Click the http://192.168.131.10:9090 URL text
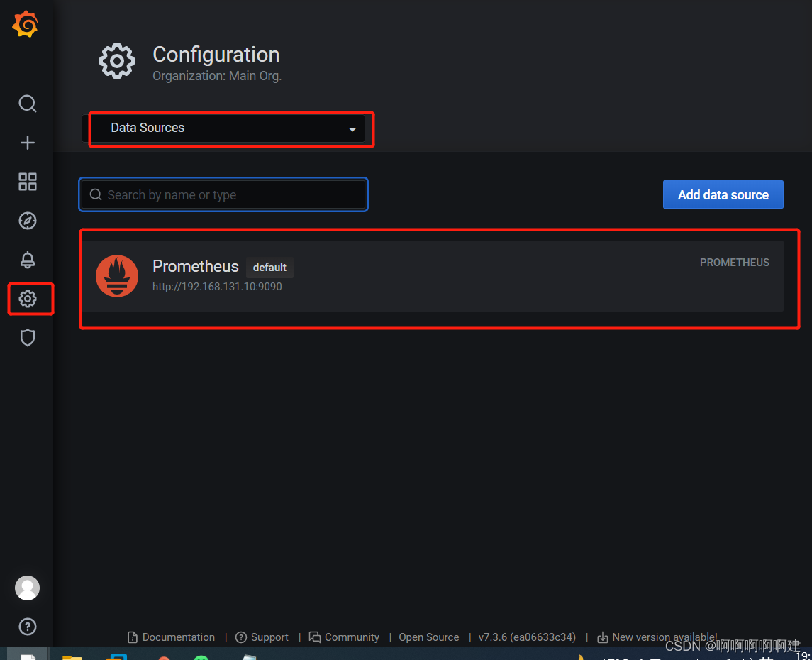The width and height of the screenshot is (812, 660). pos(217,287)
